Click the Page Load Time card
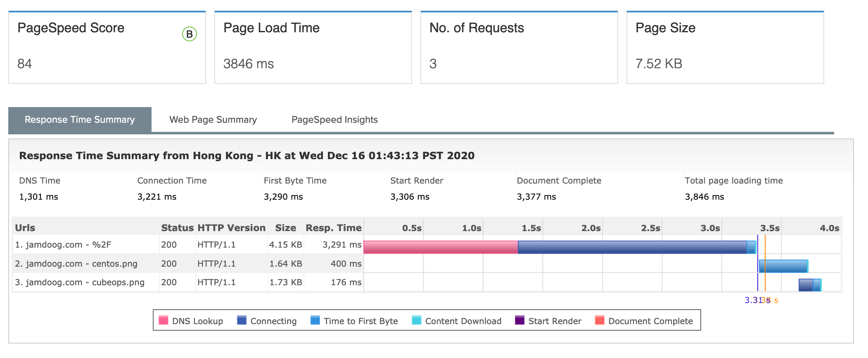 tap(313, 48)
